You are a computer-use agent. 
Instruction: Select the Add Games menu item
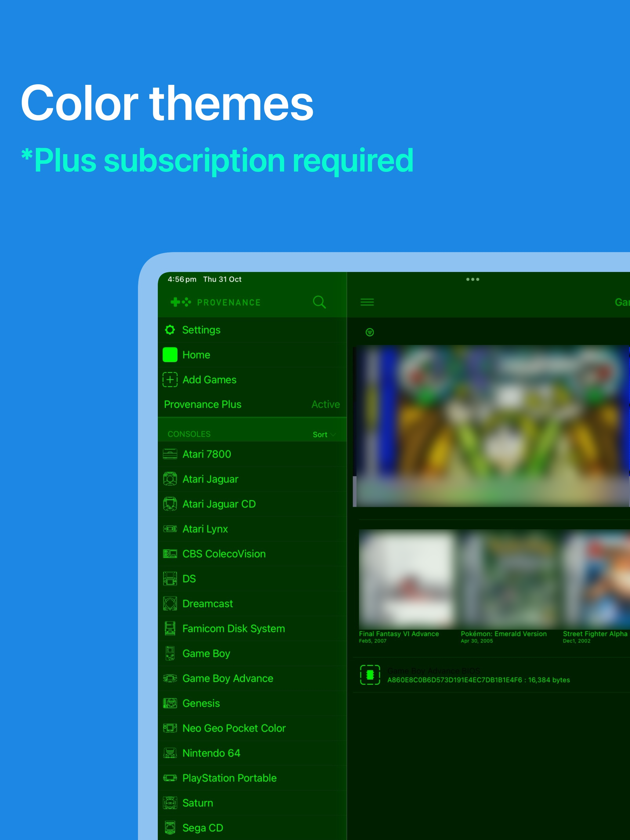tap(209, 380)
